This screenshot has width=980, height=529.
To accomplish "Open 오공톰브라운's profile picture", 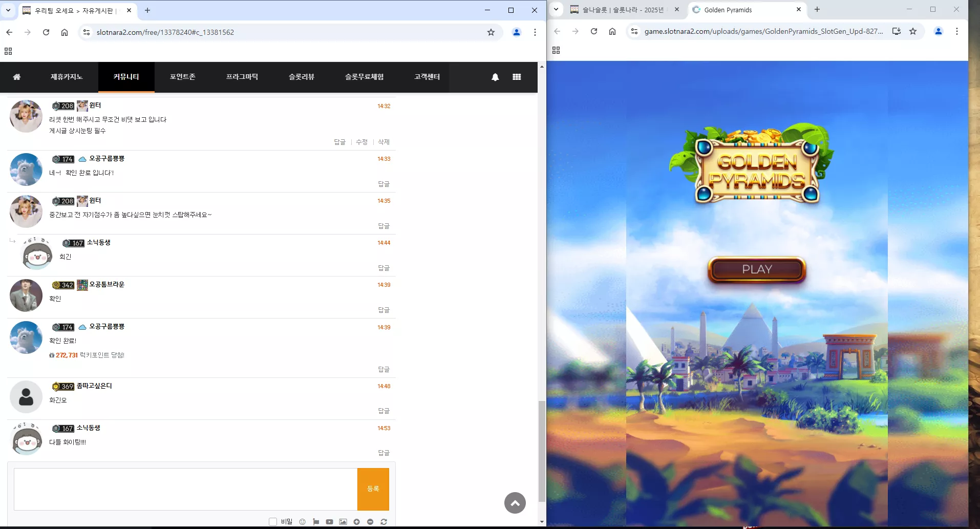I will (x=26, y=295).
